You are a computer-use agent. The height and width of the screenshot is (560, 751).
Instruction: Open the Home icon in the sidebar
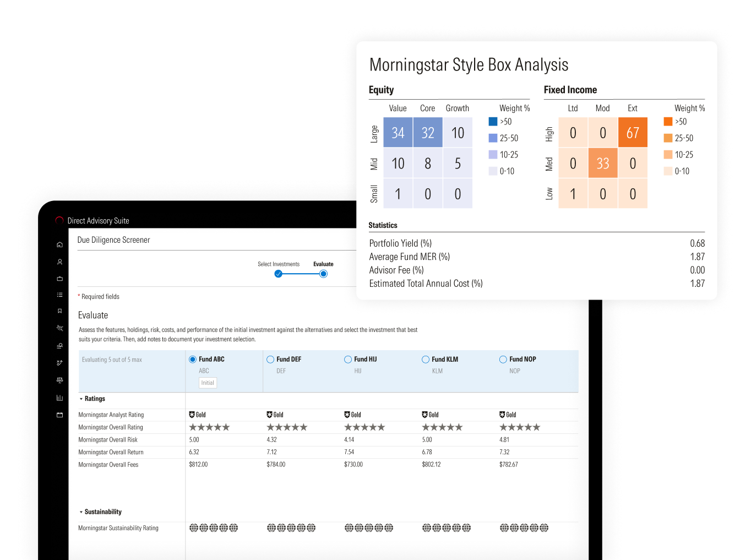coord(59,244)
